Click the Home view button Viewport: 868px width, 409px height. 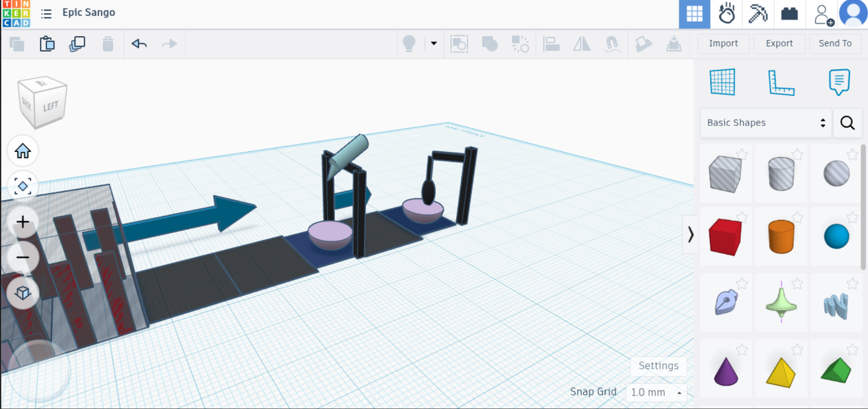(23, 151)
